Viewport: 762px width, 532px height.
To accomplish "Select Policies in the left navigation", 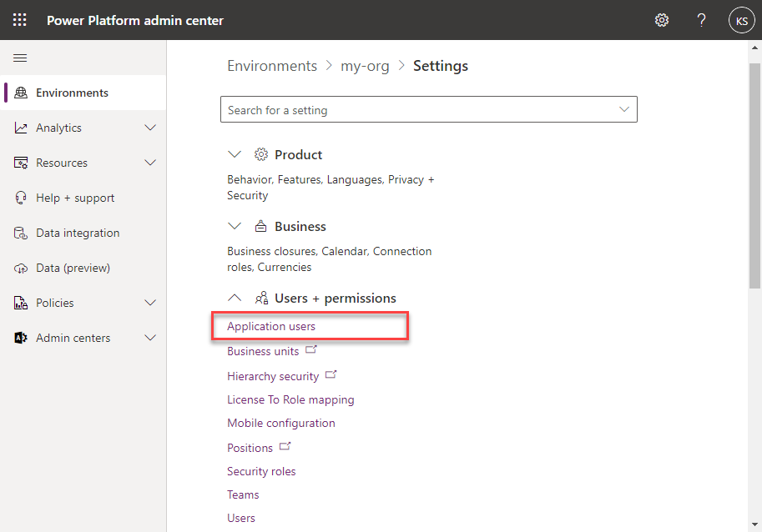I will pos(83,303).
